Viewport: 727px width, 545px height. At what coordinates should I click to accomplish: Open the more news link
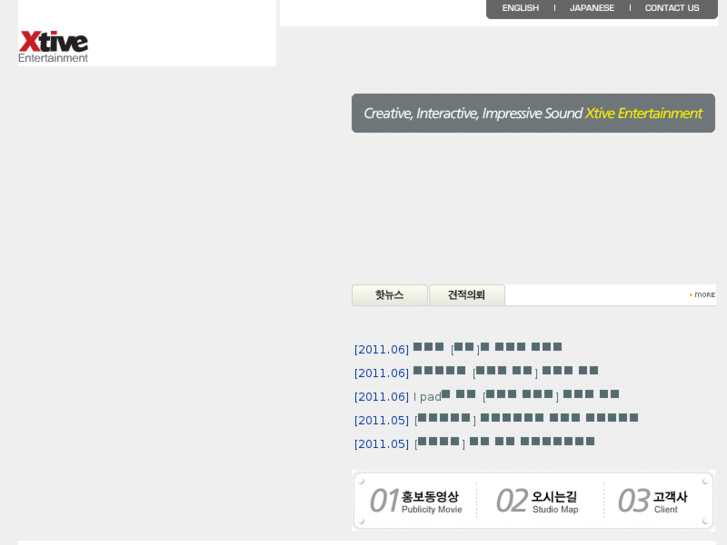(702, 295)
